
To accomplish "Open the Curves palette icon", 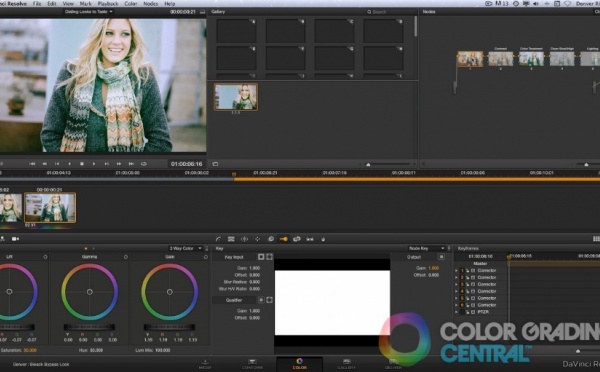I will [x=218, y=239].
